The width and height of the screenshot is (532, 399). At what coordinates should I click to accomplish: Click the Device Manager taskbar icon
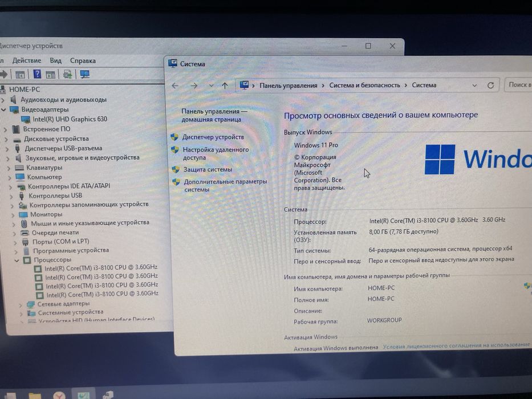[x=108, y=395]
